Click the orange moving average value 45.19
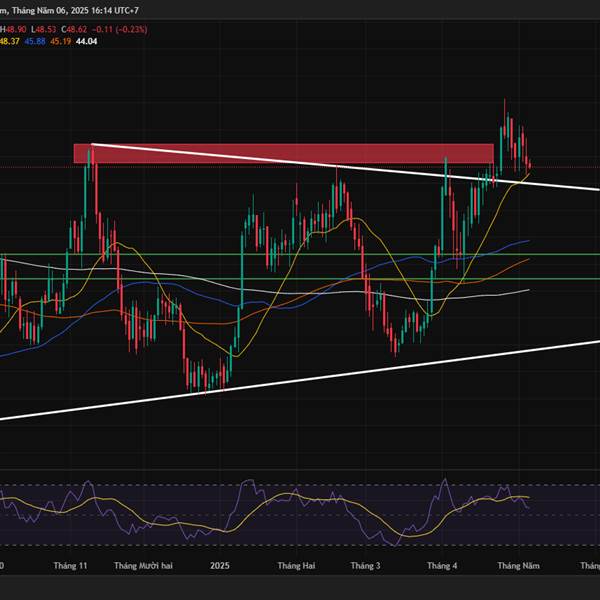Viewport: 600px width, 600px height. 61,41
